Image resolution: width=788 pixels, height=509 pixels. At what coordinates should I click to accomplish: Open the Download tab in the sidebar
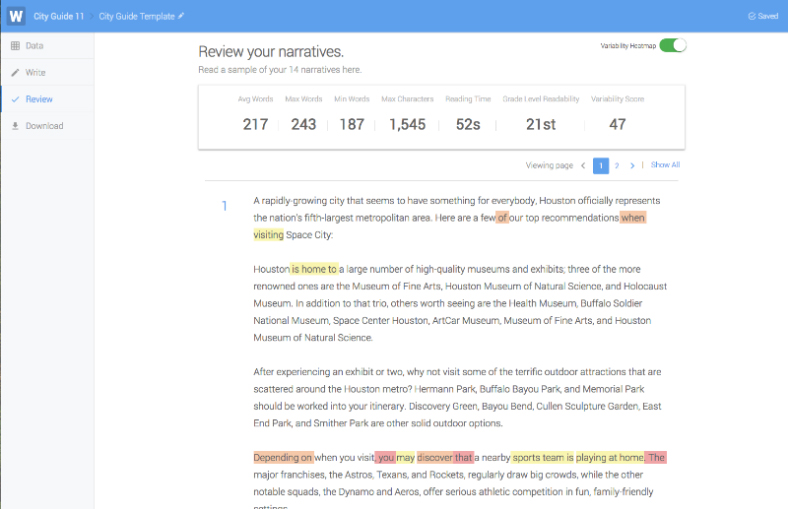pyautogui.click(x=44, y=126)
